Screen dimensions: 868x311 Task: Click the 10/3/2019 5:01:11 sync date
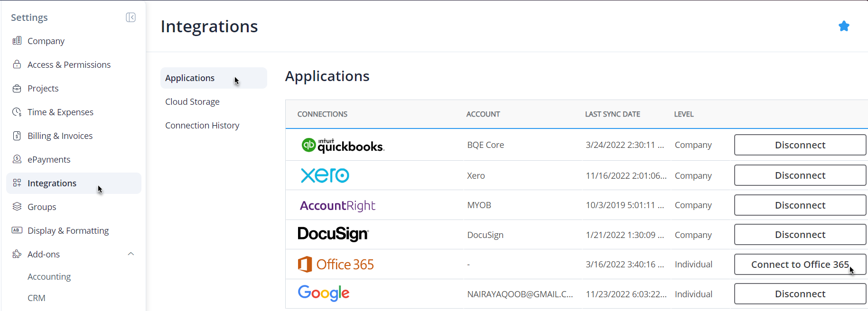point(625,205)
